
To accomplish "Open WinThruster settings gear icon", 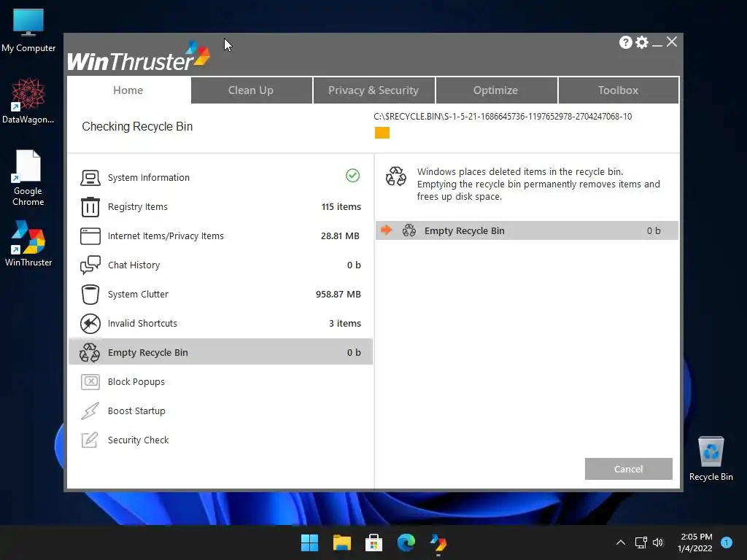I will coord(642,42).
